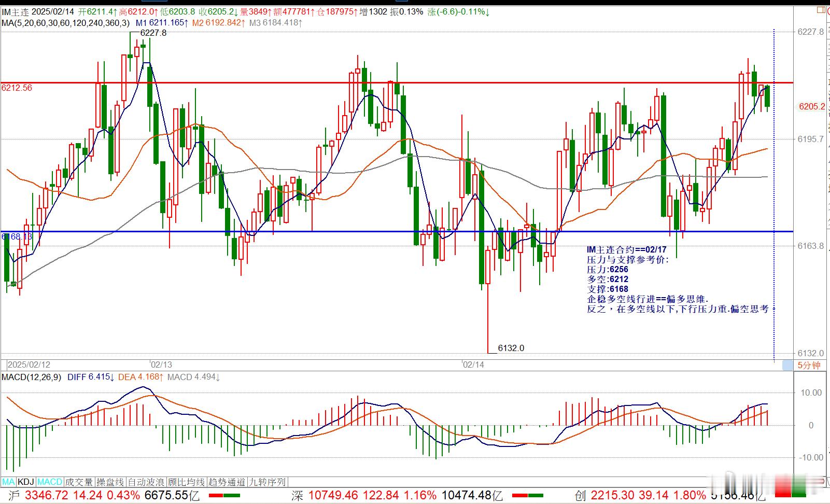This screenshot has width=830, height=504.
Task: Click the 压力:6256 annotation text
Action: 608,270
